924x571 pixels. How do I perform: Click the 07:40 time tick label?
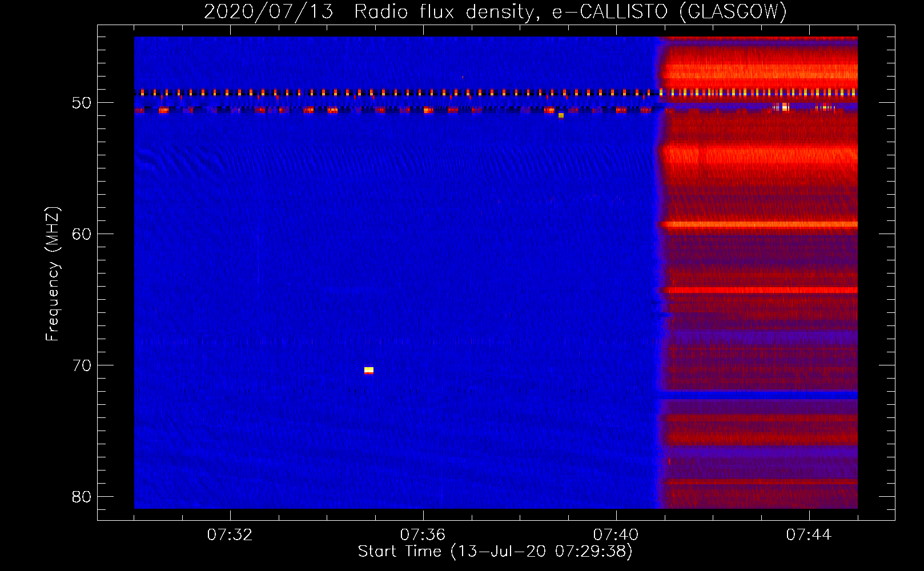(x=616, y=535)
